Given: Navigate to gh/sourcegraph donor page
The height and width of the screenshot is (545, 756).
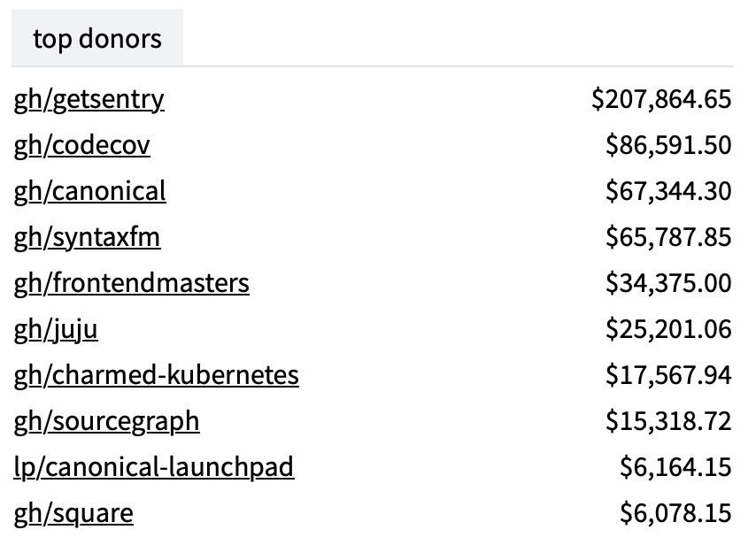Looking at the screenshot, I should click(x=106, y=421).
